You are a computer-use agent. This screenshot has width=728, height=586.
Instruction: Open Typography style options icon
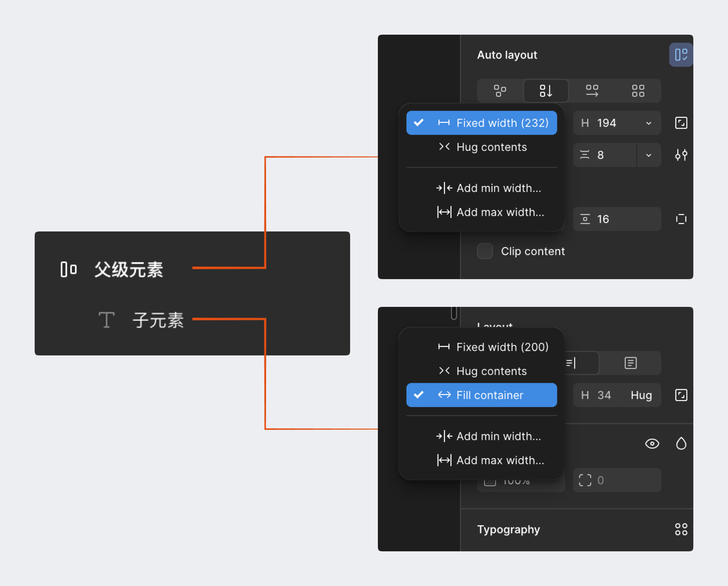(681, 529)
